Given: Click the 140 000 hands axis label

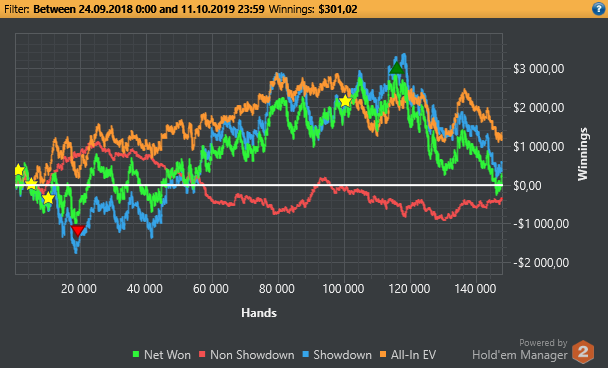Looking at the screenshot, I should click(x=475, y=289).
